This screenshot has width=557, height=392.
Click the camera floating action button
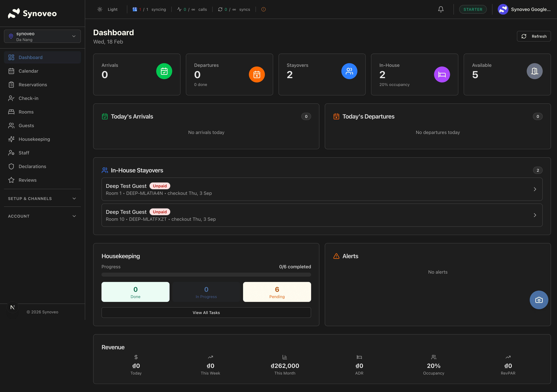click(x=539, y=300)
